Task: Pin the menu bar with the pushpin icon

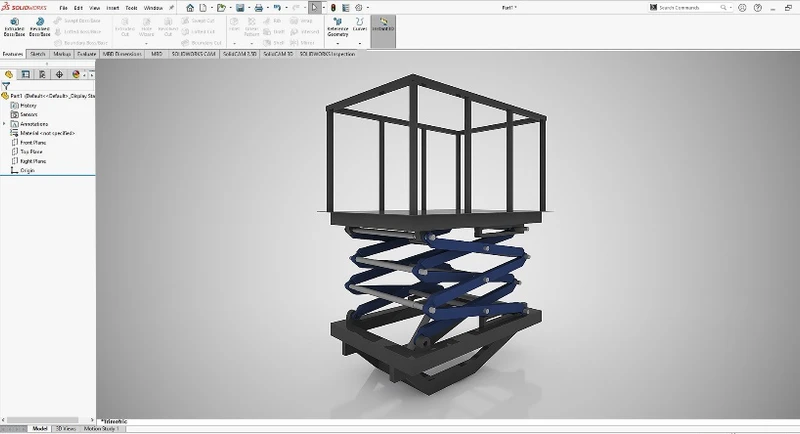Action: click(171, 8)
